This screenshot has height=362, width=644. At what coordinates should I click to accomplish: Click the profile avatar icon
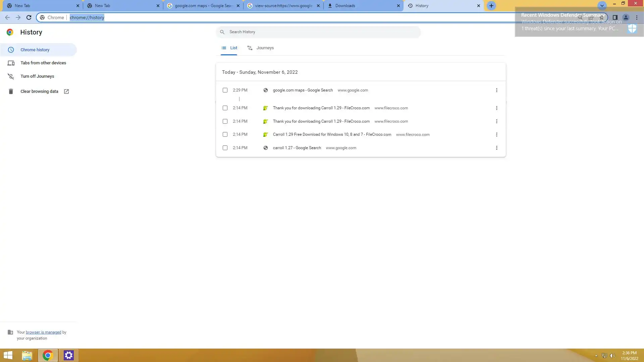(626, 17)
